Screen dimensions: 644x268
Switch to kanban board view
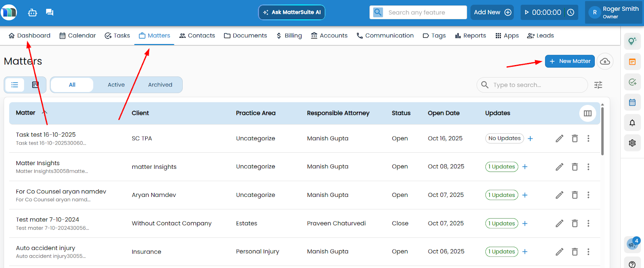click(35, 85)
